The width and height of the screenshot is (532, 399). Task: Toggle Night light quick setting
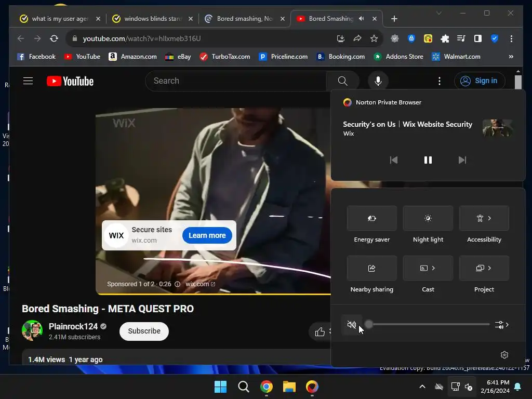click(x=428, y=218)
